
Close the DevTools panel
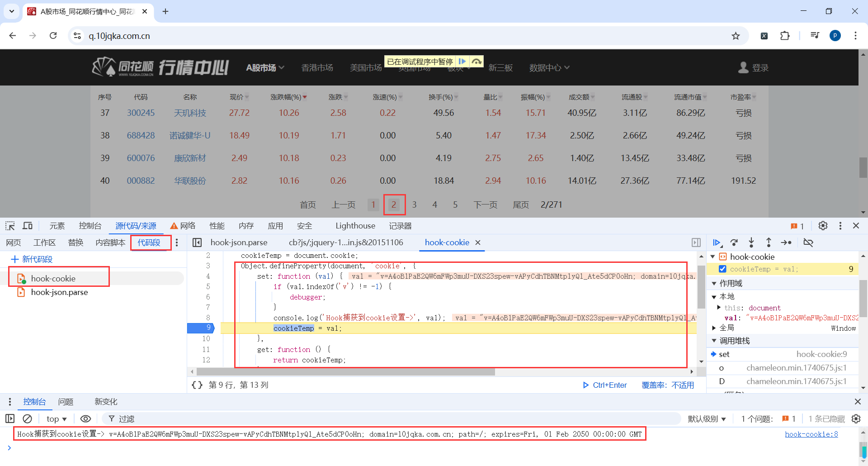856,226
